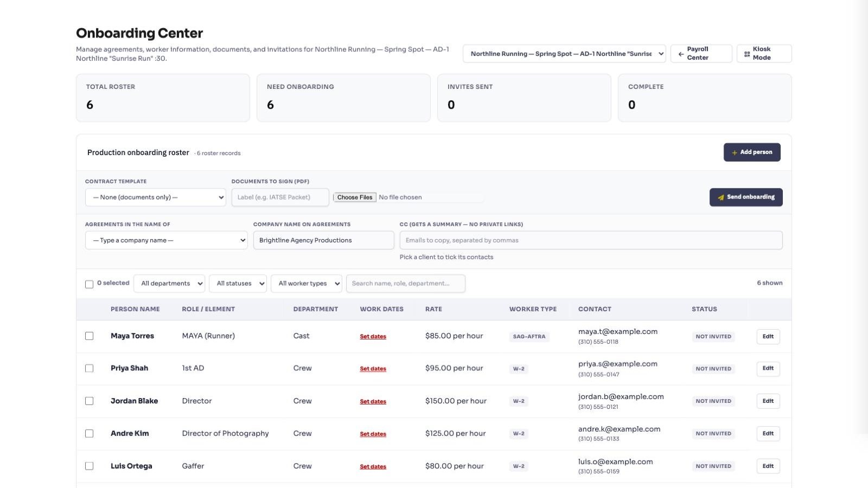Click the $150.00 per hour rate

coord(456,401)
